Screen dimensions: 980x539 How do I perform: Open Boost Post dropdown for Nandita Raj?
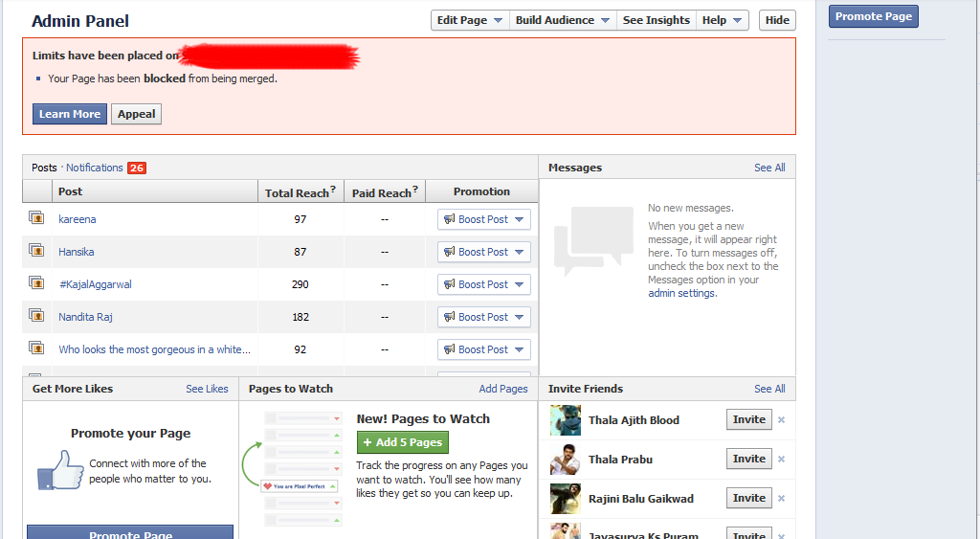[x=483, y=317]
